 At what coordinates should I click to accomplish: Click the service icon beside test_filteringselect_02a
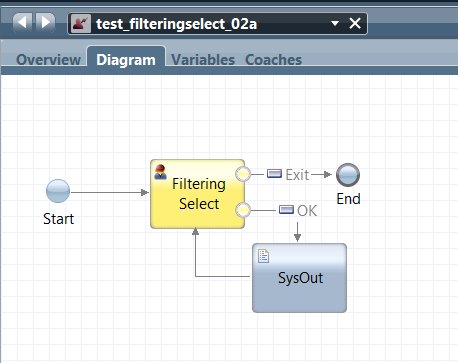[x=81, y=24]
